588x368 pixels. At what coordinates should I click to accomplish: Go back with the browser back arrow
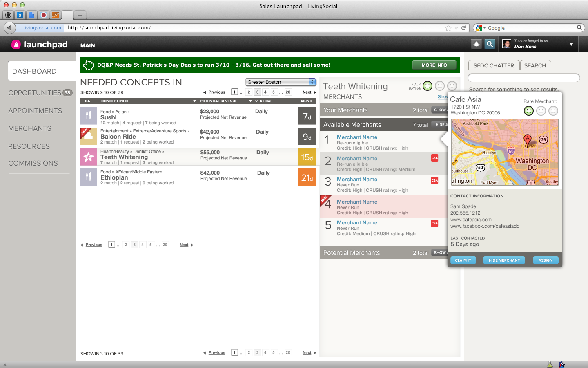click(x=9, y=28)
